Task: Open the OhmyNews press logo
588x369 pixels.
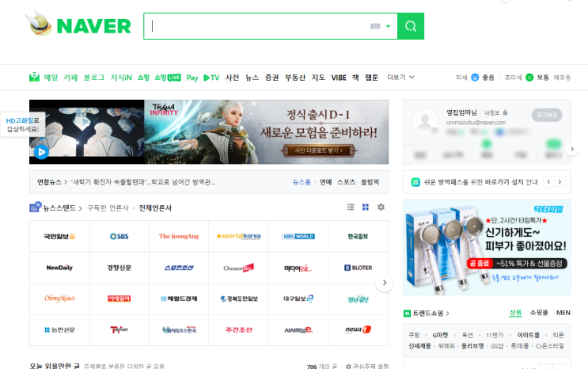Action: pos(59,299)
